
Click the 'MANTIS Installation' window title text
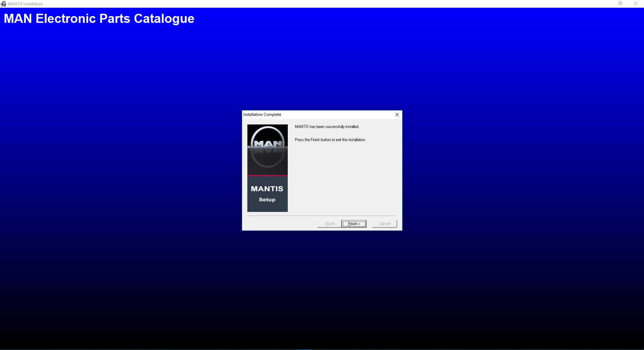(x=25, y=4)
